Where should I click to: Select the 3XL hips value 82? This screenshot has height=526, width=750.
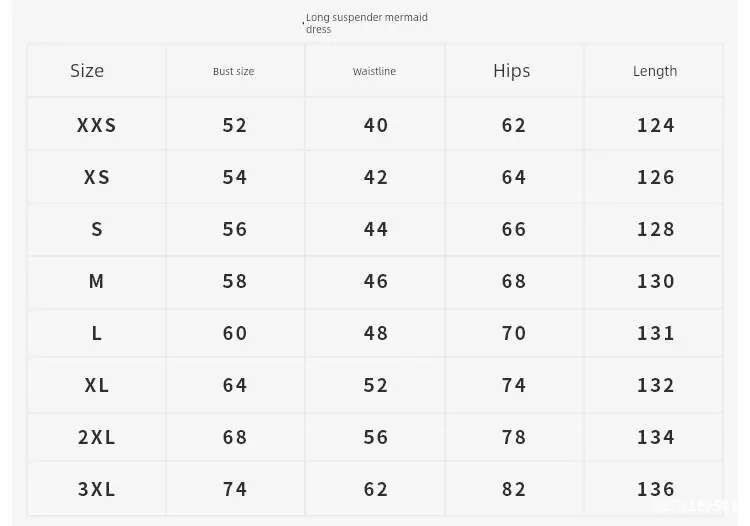coord(514,489)
